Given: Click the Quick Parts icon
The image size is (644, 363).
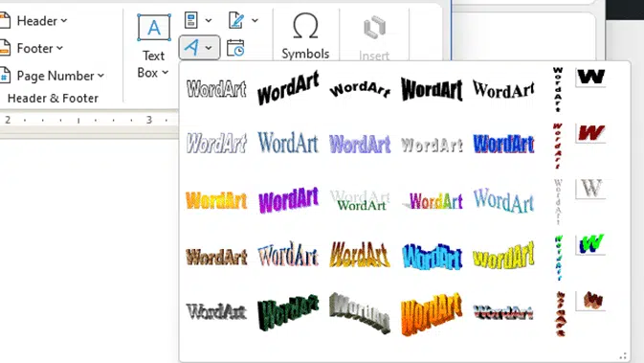Looking at the screenshot, I should point(191,20).
